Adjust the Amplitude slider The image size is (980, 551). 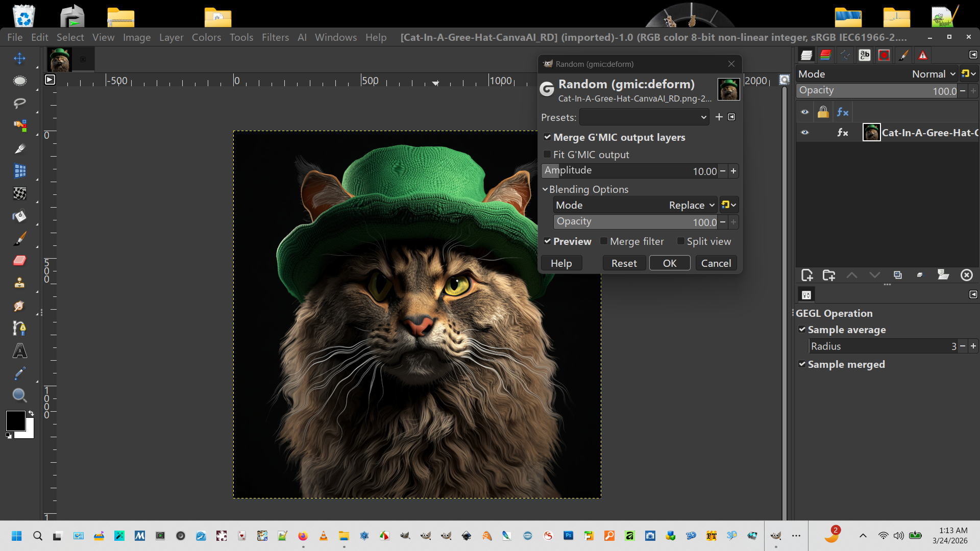click(630, 171)
